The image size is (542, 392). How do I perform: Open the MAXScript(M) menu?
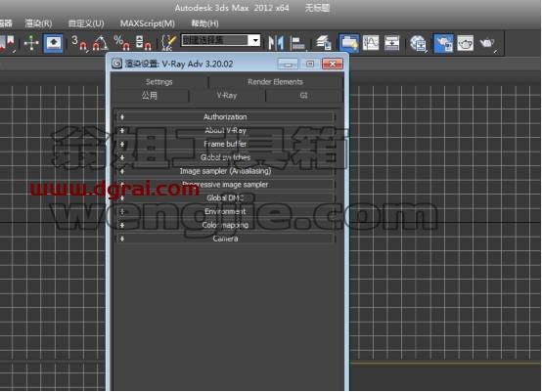point(148,23)
